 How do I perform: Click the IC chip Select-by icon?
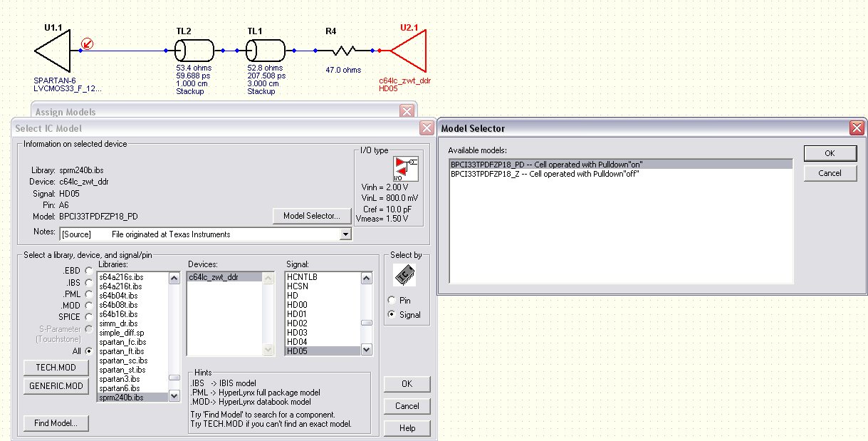(404, 276)
